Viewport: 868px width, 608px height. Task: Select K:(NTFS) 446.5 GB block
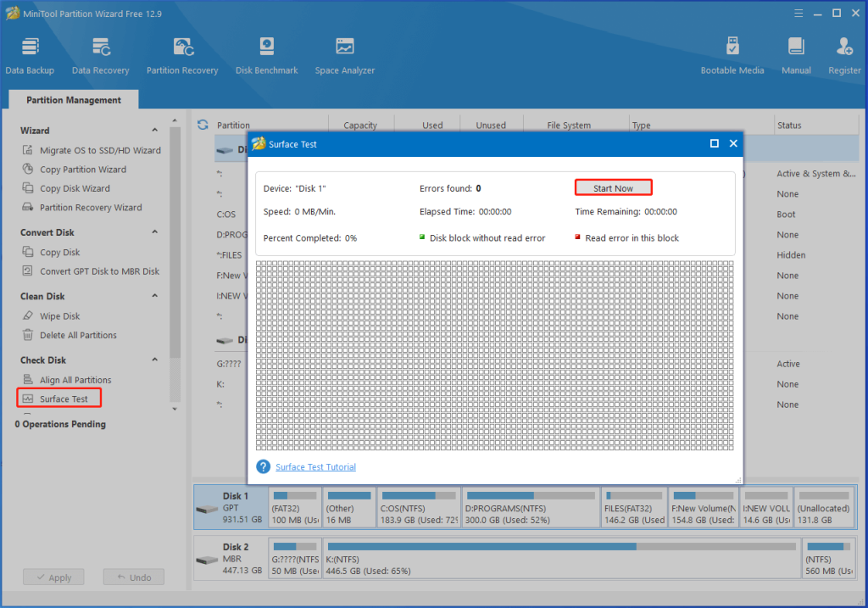pyautogui.click(x=561, y=558)
